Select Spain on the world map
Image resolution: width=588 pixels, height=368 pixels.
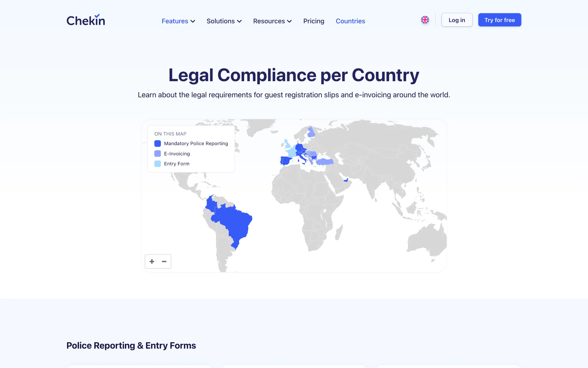[287, 161]
